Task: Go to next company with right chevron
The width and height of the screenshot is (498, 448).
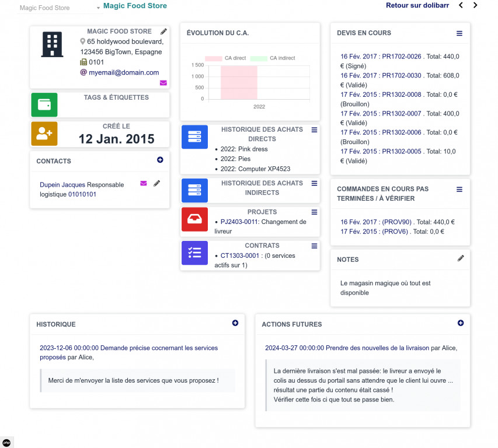Action: tap(475, 5)
